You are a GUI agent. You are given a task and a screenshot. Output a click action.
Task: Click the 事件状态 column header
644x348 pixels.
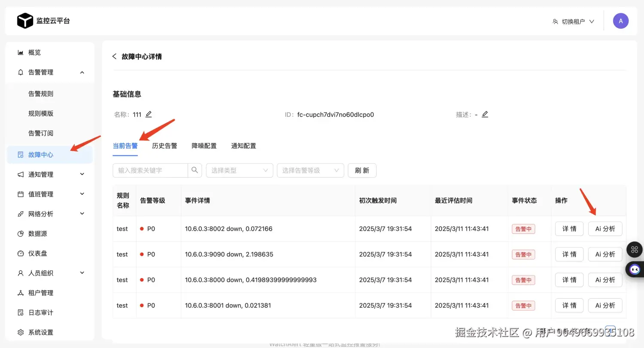coord(524,200)
